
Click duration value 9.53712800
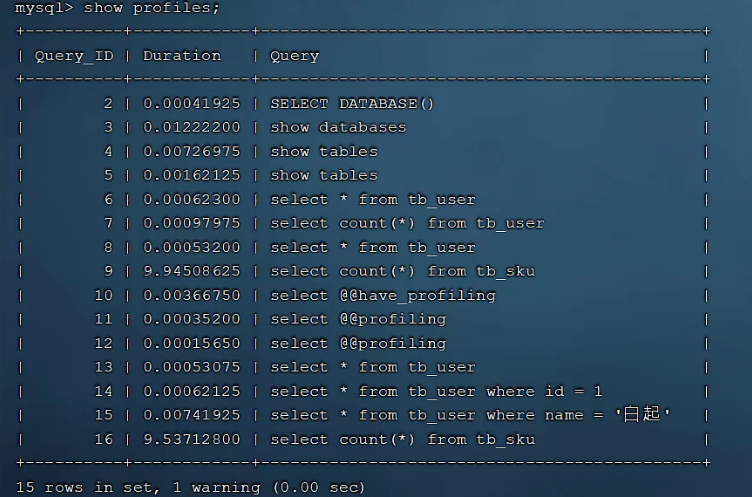click(192, 439)
